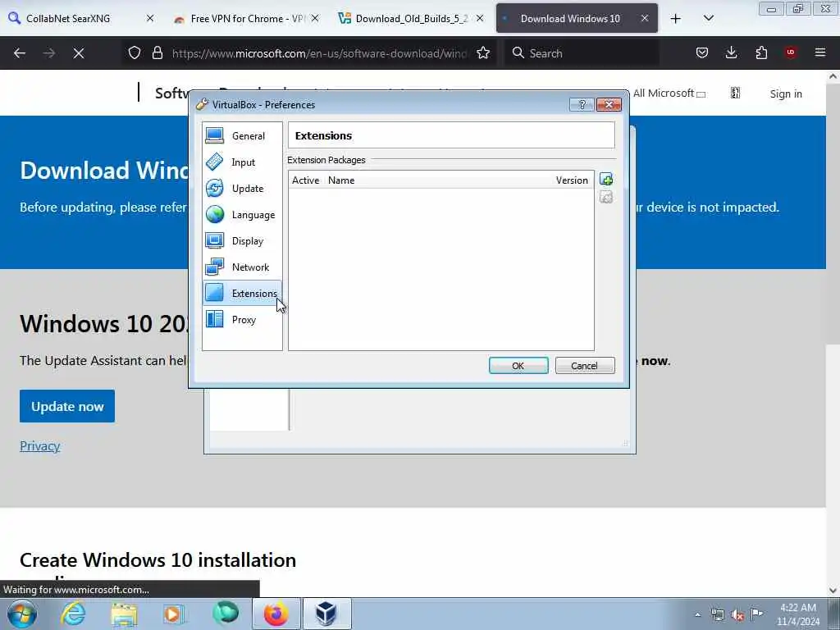The height and width of the screenshot is (630, 840).
Task: Open the Firefox application menu
Action: pyautogui.click(x=820, y=52)
